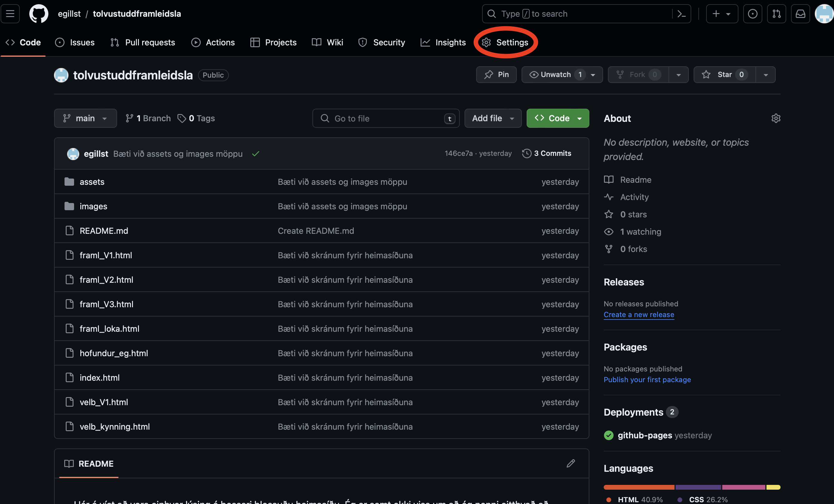The width and height of the screenshot is (834, 504).
Task: Expand the Unwatch options dropdown arrow
Action: coord(593,75)
